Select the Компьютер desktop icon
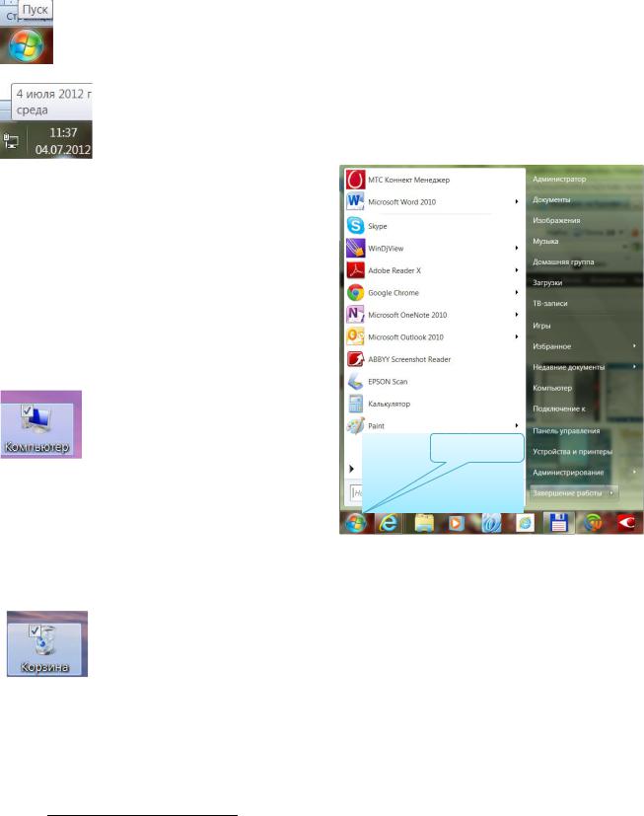644x816 pixels. tap(36, 428)
